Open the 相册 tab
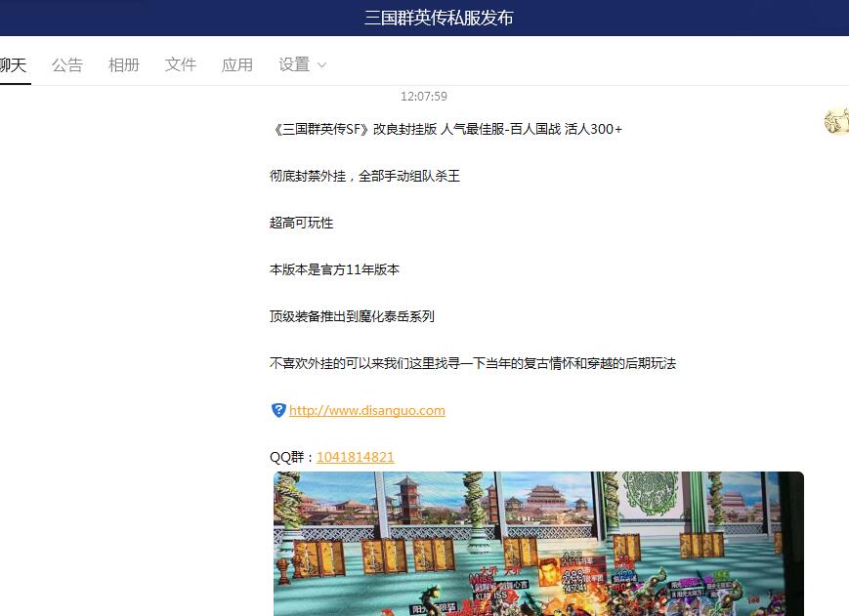This screenshot has height=616, width=849. [124, 64]
